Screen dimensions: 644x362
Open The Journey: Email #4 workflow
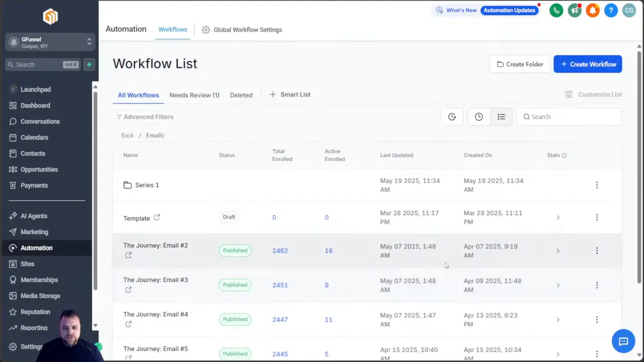point(155,314)
